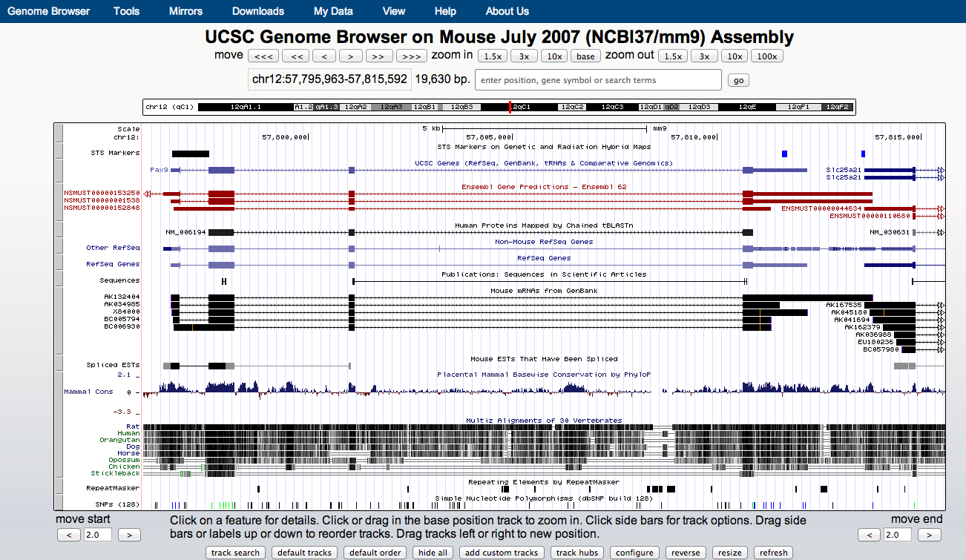Open the Tools menu

(126, 11)
